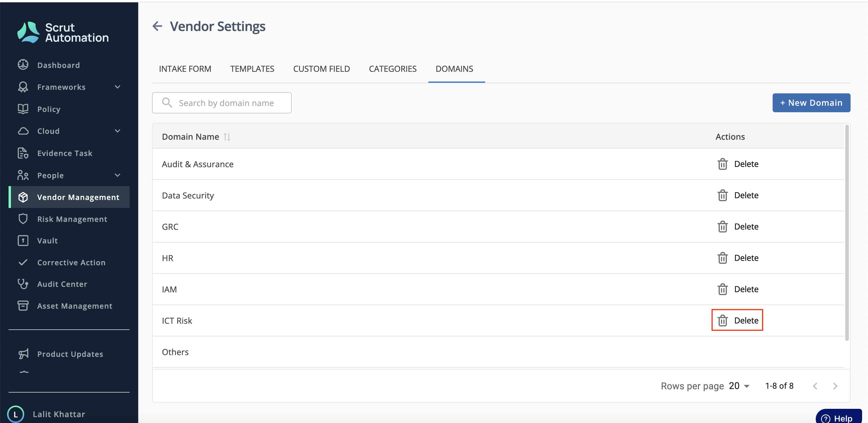
Task: Click trash icon for HR row
Action: 722,258
